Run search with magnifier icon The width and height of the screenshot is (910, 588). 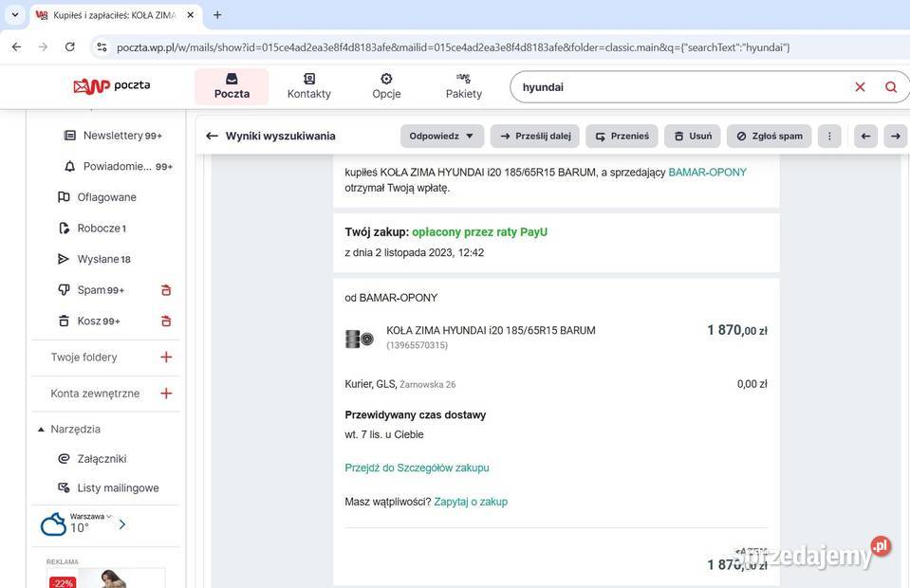pyautogui.click(x=891, y=87)
